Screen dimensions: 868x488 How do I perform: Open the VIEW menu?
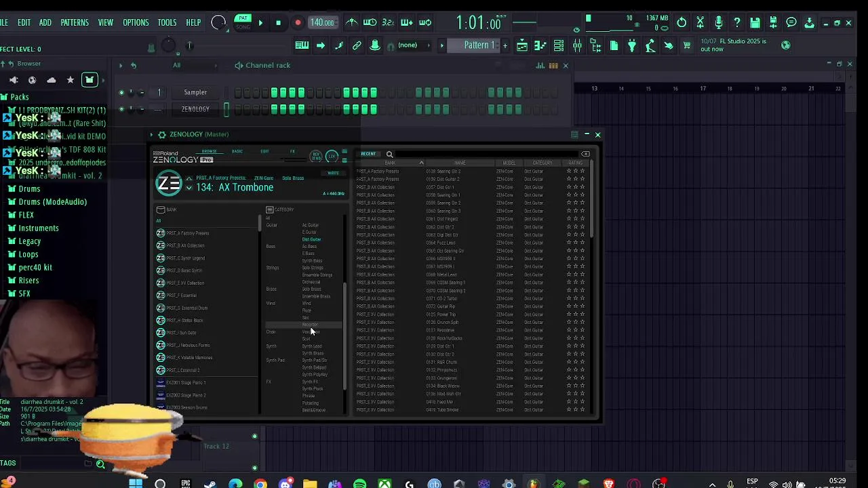(106, 22)
